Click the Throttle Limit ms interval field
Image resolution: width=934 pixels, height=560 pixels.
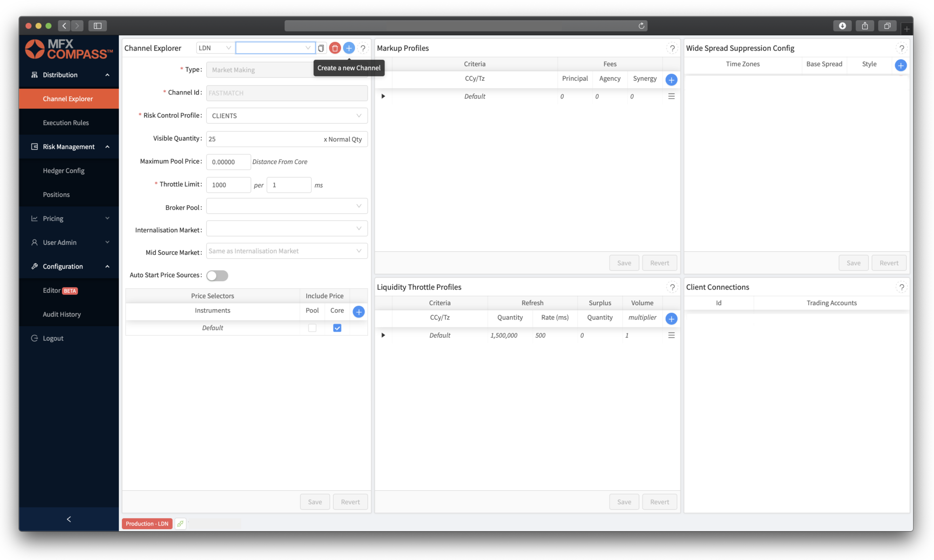click(289, 185)
